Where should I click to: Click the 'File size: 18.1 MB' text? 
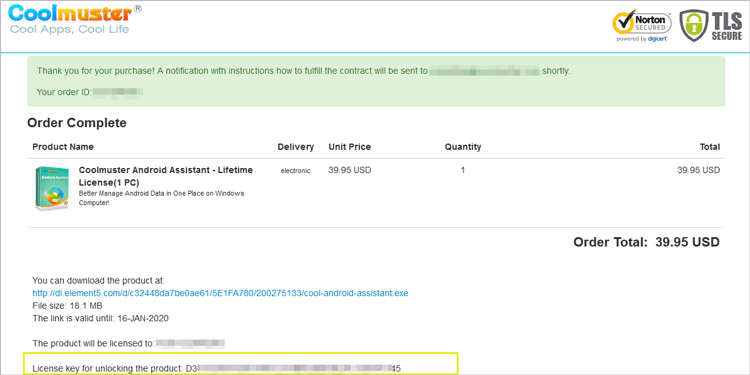67,306
